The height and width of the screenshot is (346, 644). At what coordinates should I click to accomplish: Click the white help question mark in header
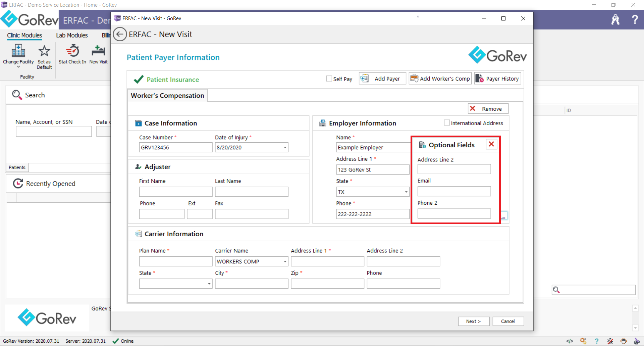click(635, 19)
